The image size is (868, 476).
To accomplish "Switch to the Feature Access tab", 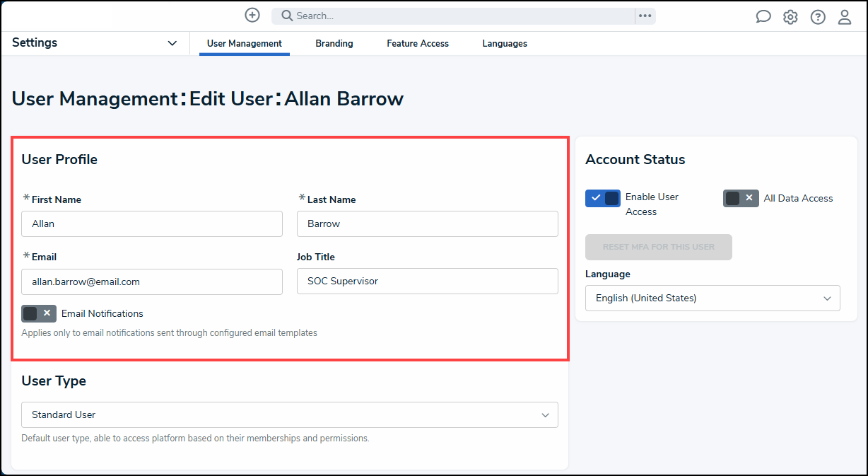I will point(418,43).
